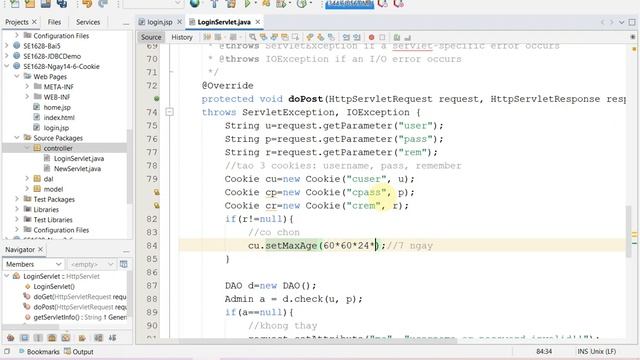Screen dimensions: 640x360
Task: Open project configuration dropdown in main toolbar
Action: coord(152,4)
